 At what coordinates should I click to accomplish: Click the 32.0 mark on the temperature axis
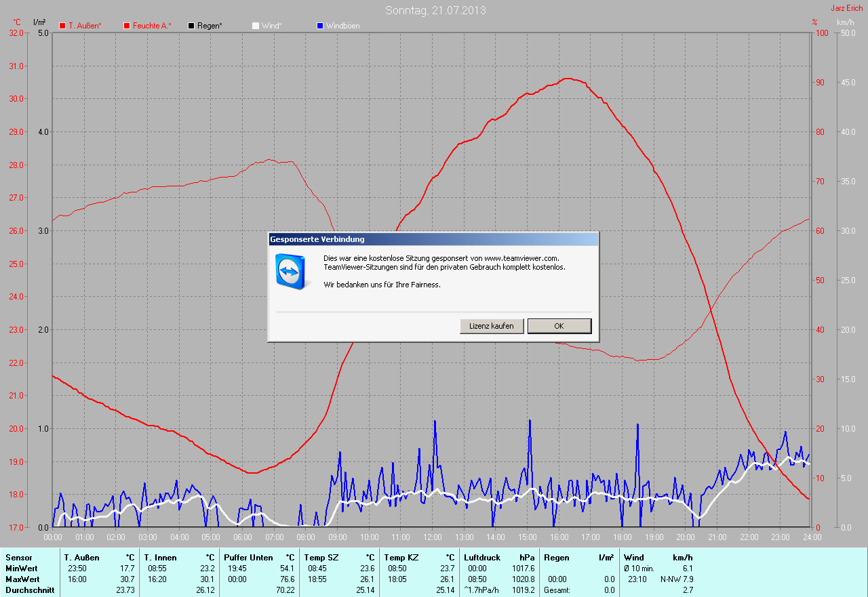point(16,33)
